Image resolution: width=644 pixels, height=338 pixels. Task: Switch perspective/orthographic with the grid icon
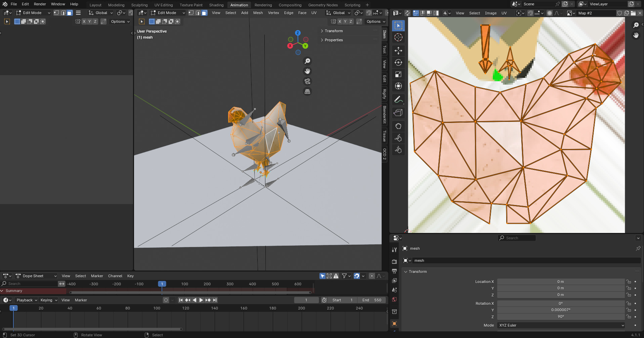(x=307, y=92)
